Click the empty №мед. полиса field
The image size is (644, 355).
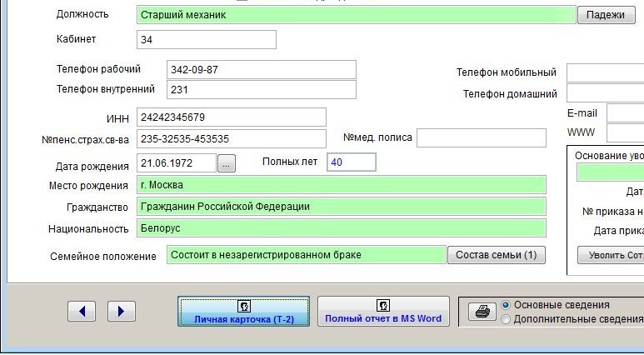(x=482, y=138)
